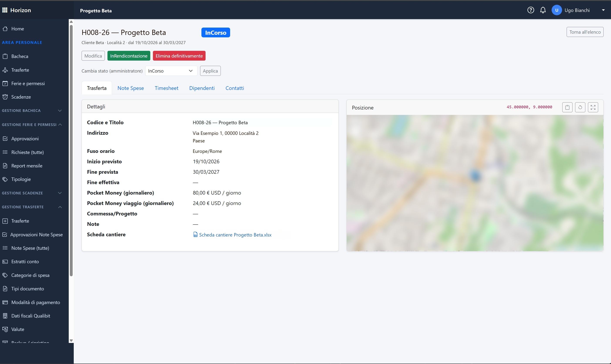
Task: Open the Horizon app grid icon
Action: tap(5, 10)
